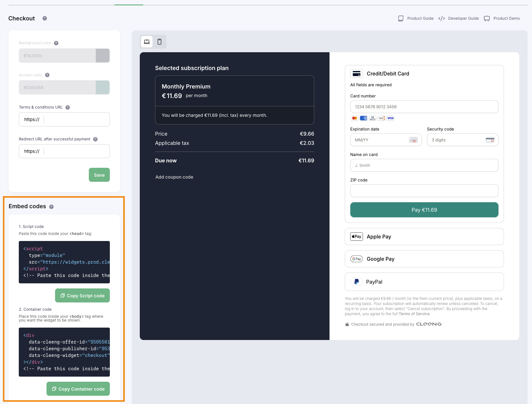
Task: Click the Apple Pay logo icon
Action: [x=357, y=237]
